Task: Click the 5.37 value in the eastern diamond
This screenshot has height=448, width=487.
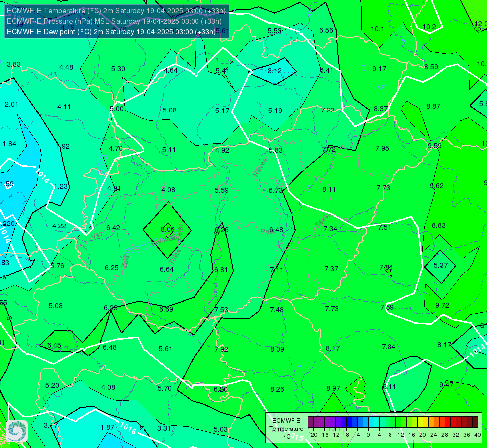Action: point(440,265)
